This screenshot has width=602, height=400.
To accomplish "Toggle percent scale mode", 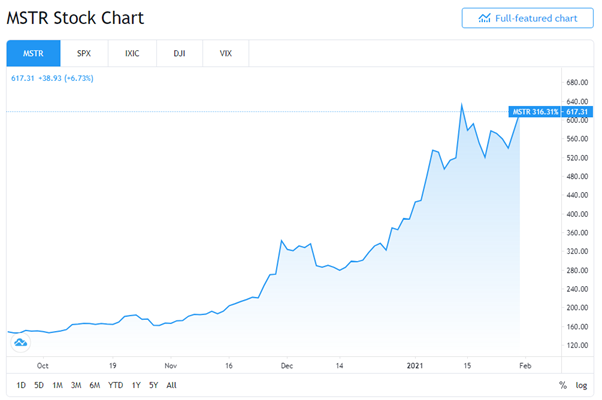I will click(x=563, y=385).
